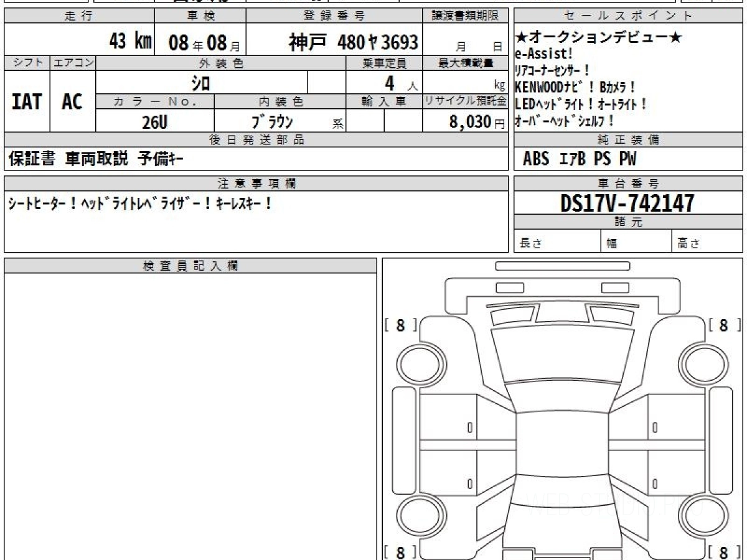Select the 走行 column header
747x560 pixels.
(x=78, y=16)
